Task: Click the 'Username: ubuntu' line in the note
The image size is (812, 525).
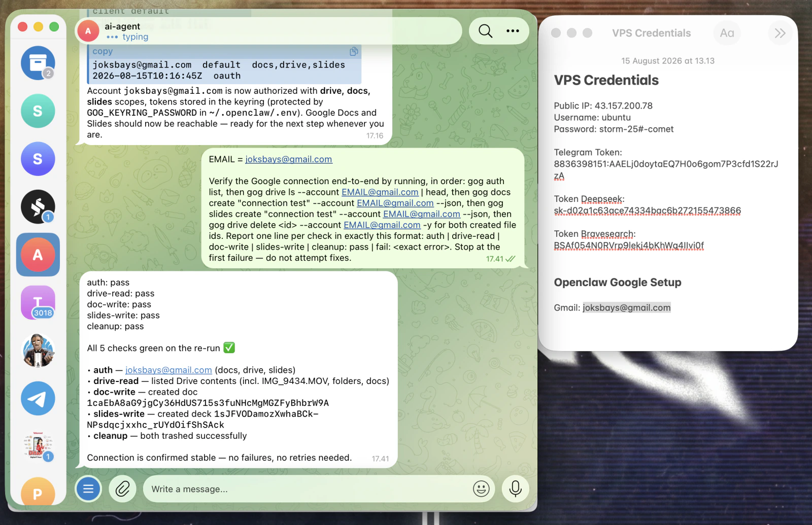Action: point(592,117)
